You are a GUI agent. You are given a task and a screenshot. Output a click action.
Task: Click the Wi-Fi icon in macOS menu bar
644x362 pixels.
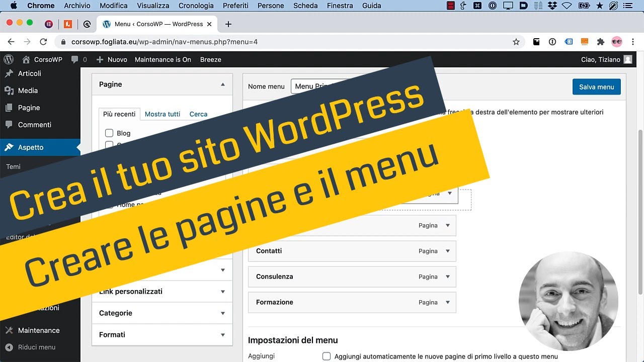[567, 6]
